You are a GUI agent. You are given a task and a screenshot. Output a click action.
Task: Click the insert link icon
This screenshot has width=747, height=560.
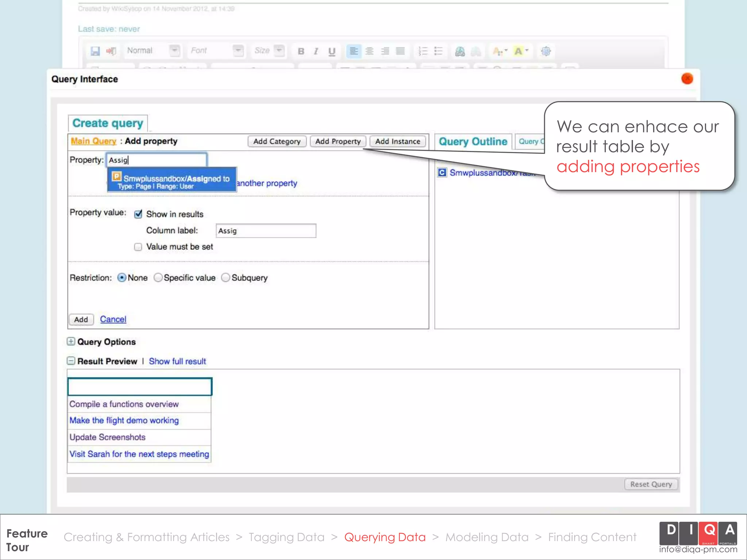[460, 51]
